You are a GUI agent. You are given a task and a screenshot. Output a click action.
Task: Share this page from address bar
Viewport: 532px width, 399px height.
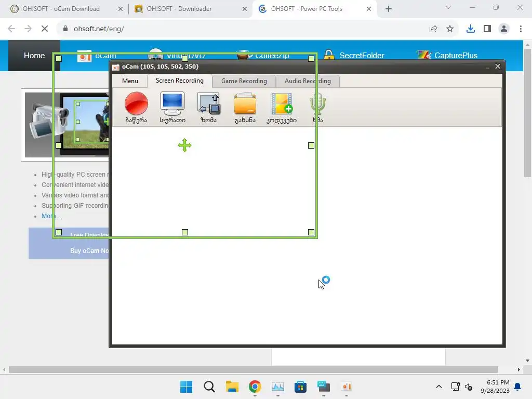[433, 29]
